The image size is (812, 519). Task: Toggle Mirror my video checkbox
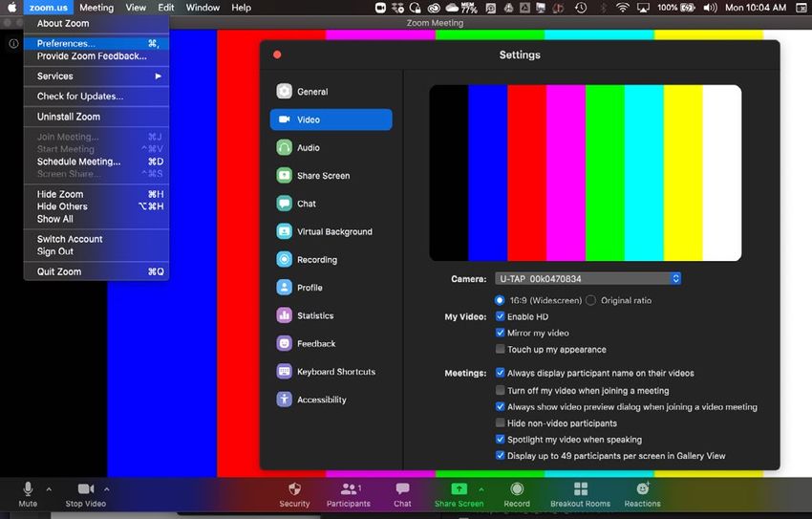pyautogui.click(x=501, y=333)
